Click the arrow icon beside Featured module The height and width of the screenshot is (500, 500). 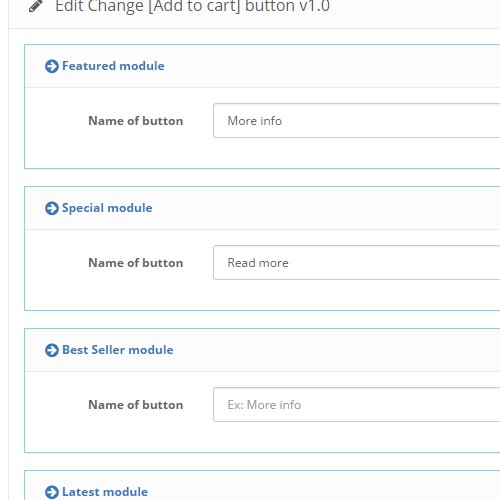pos(52,66)
